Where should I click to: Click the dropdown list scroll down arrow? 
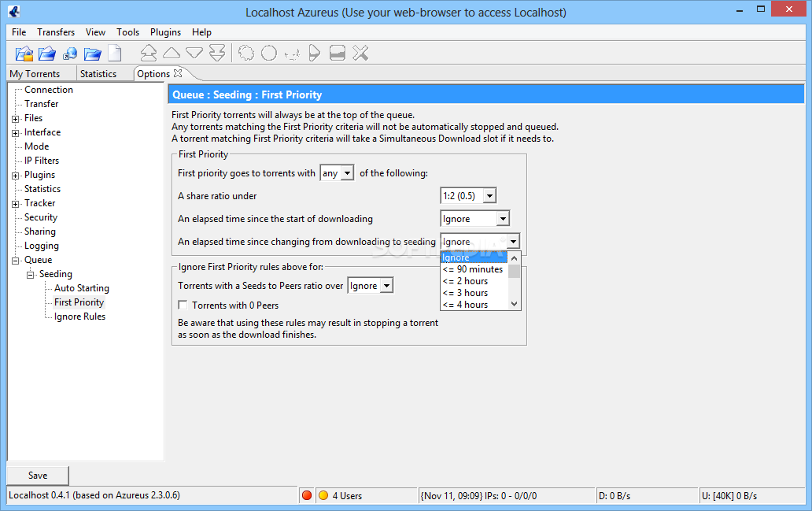514,304
